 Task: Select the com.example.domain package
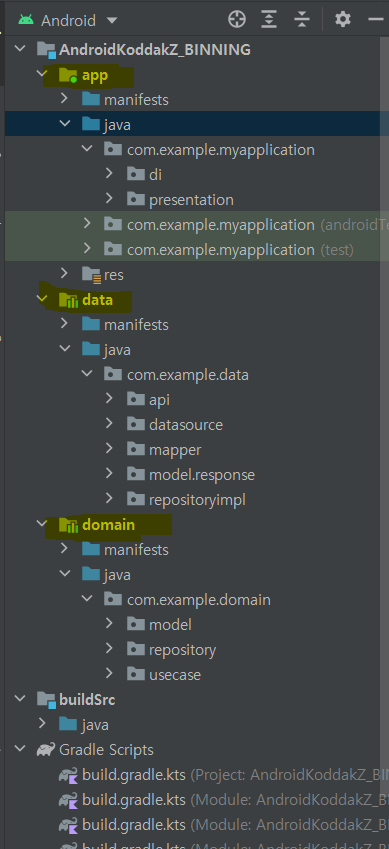coord(187,599)
